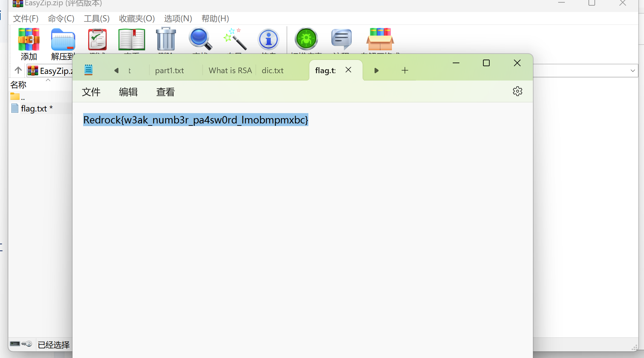This screenshot has width=644, height=358.
Task: Switch to the dic.txt tab
Action: tap(272, 71)
